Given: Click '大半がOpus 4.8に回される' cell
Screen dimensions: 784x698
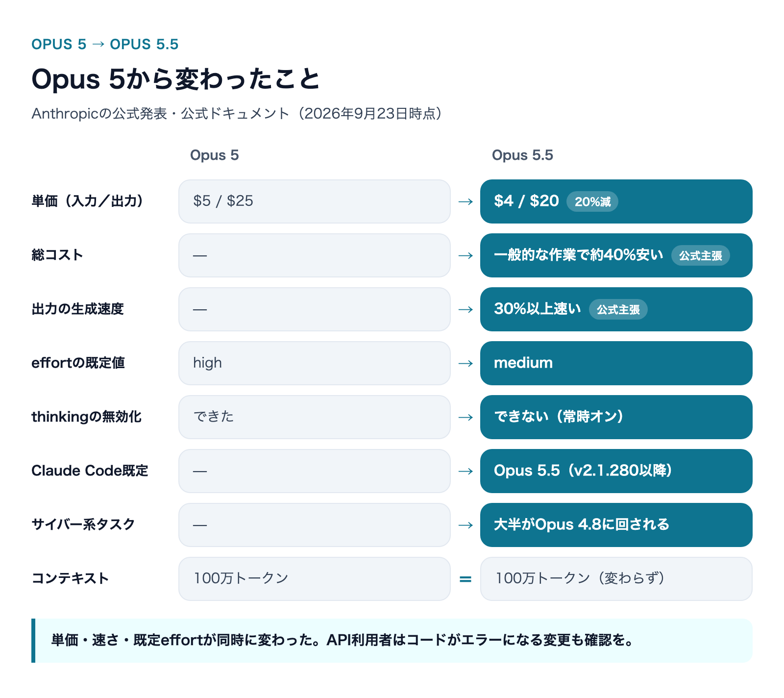Looking at the screenshot, I should 616,525.
